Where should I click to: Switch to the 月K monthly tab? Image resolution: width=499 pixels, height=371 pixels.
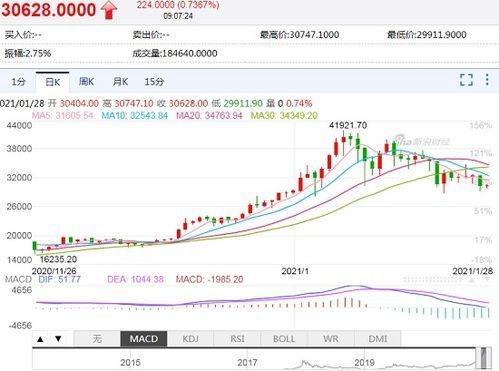tap(120, 82)
